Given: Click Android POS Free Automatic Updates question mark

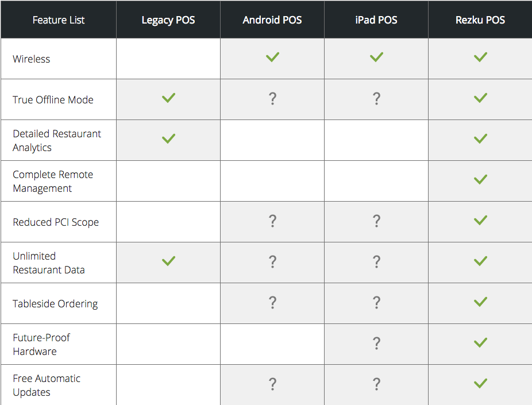Looking at the screenshot, I should tap(272, 384).
